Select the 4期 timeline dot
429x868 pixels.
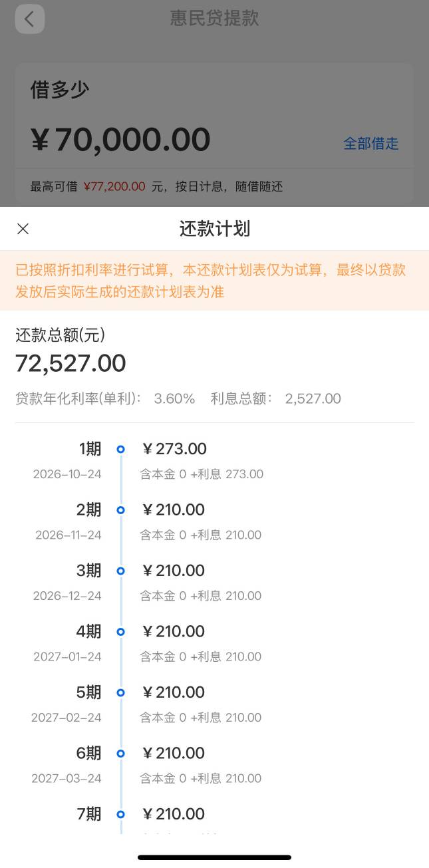[x=120, y=632]
